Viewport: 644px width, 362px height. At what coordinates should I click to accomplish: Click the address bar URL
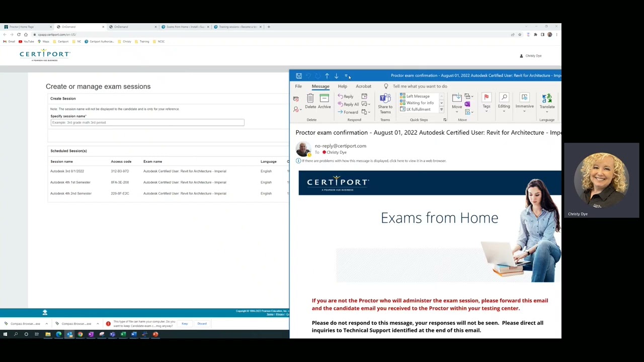tap(57, 35)
